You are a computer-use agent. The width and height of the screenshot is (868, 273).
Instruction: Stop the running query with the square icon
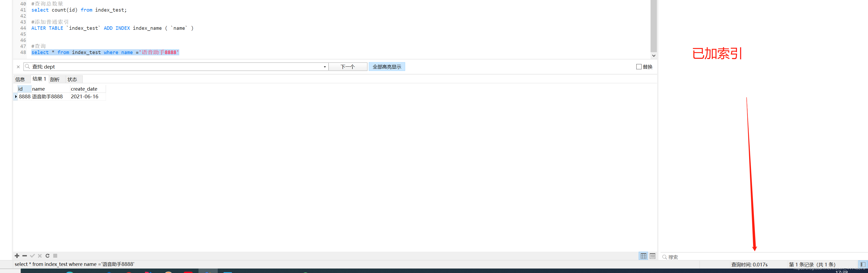pyautogui.click(x=55, y=256)
